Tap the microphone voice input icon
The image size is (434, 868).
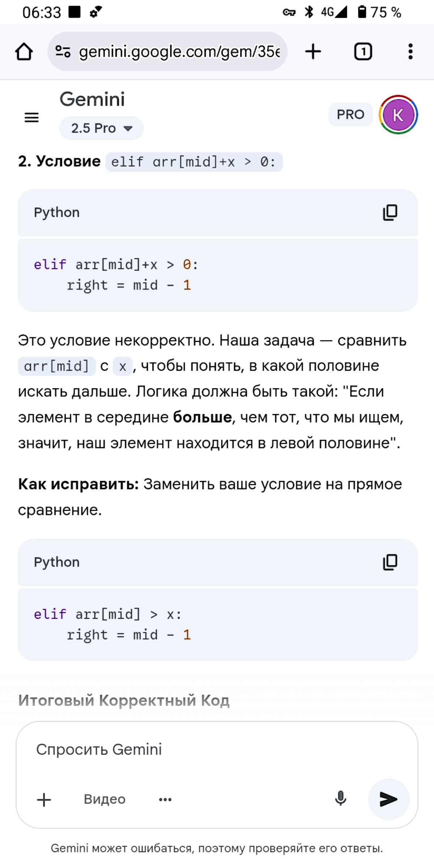[341, 799]
